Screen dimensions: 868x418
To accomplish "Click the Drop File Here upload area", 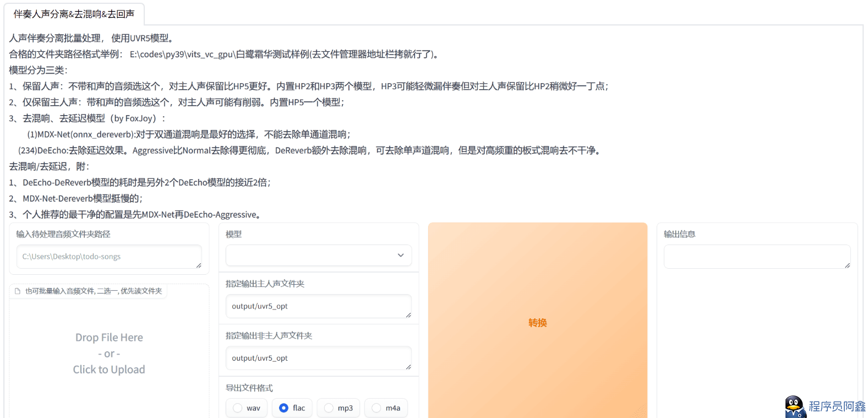I will coord(109,354).
